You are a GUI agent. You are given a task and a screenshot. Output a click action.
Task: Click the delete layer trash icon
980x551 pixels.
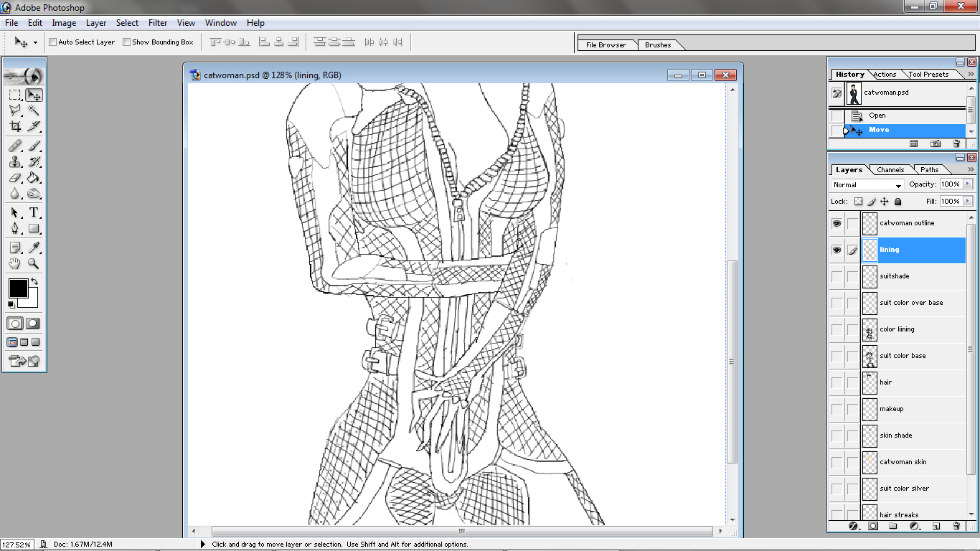[956, 526]
